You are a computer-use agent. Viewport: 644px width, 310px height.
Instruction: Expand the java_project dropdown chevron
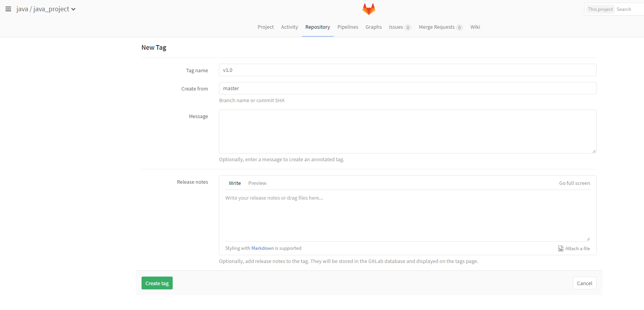[x=73, y=9]
